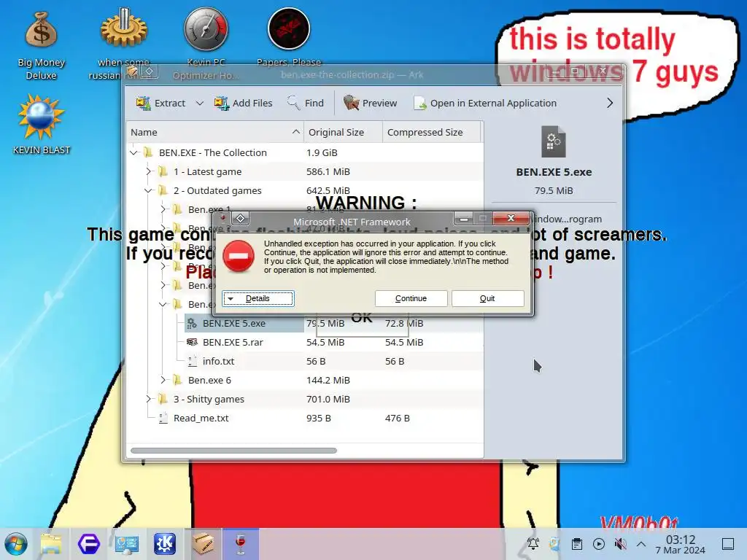Select Ben.exe 6 folder row
This screenshot has width=747, height=560.
point(305,380)
